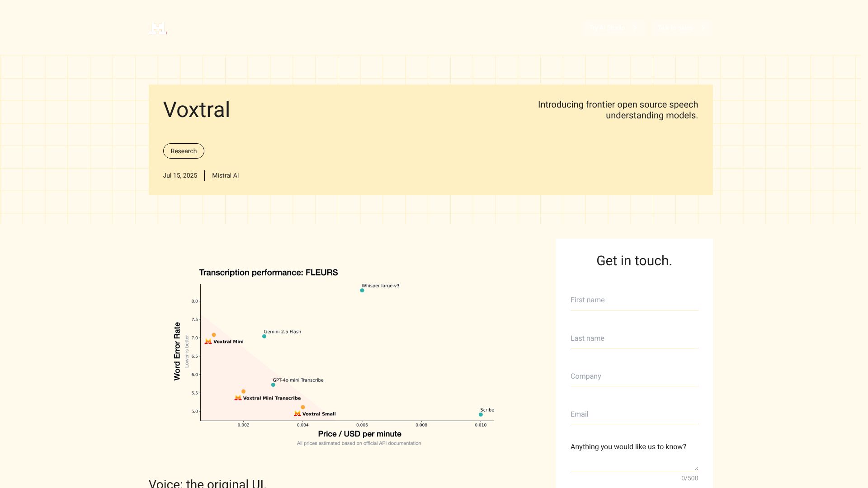Click the Gemini 2.5 Flash data point
Screen dimensions: 868x488
click(x=264, y=336)
